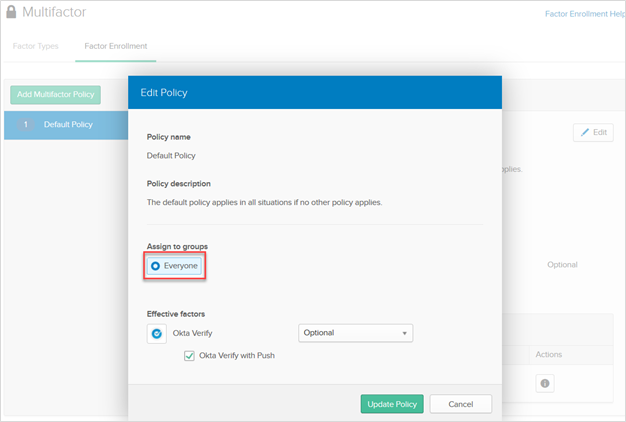Switch to the Factor Types tab
Image resolution: width=626 pixels, height=422 pixels.
pyautogui.click(x=36, y=46)
